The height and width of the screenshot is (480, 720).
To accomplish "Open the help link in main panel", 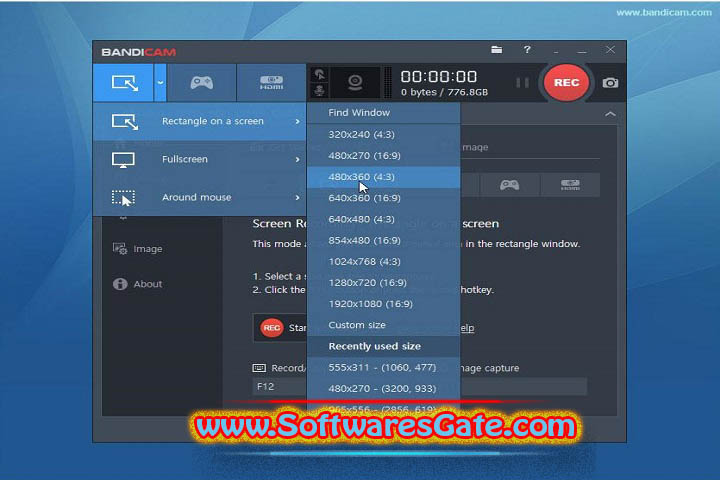I will pos(467,328).
